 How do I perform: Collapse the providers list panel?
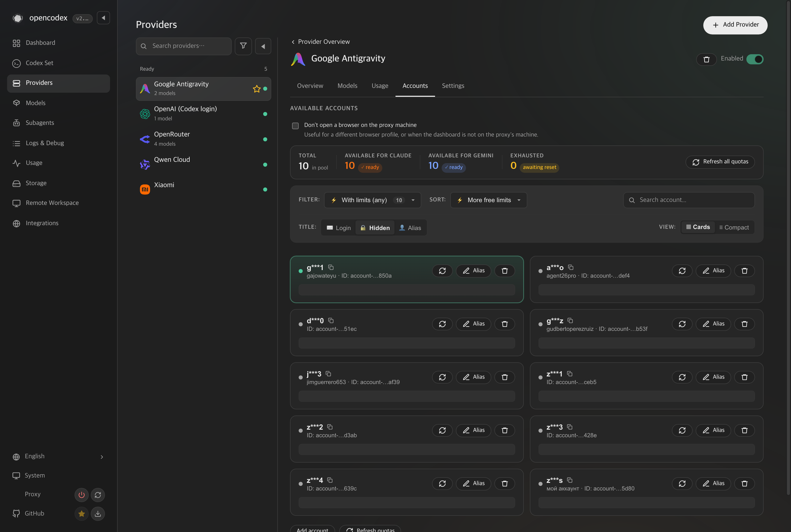click(263, 46)
